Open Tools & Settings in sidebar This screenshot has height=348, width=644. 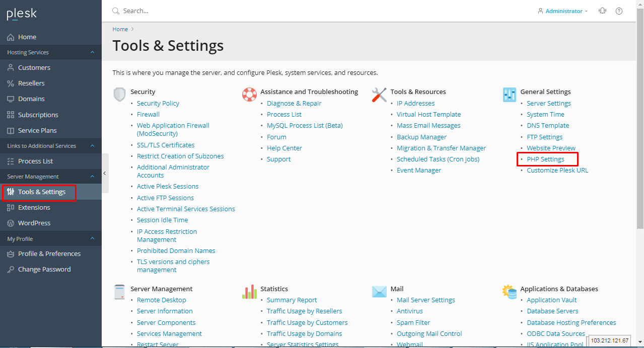[51, 192]
